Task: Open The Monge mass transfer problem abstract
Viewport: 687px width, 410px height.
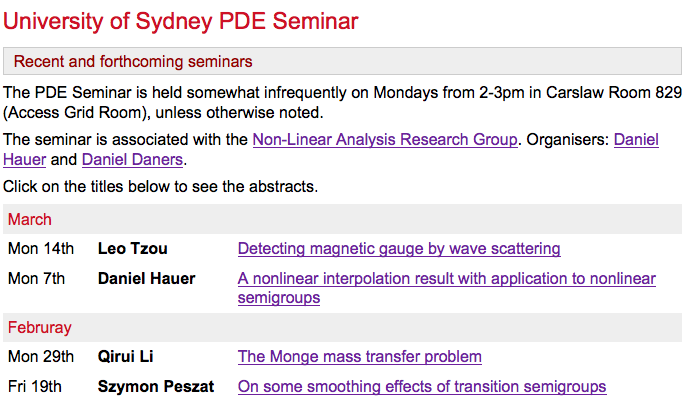Action: [359, 357]
